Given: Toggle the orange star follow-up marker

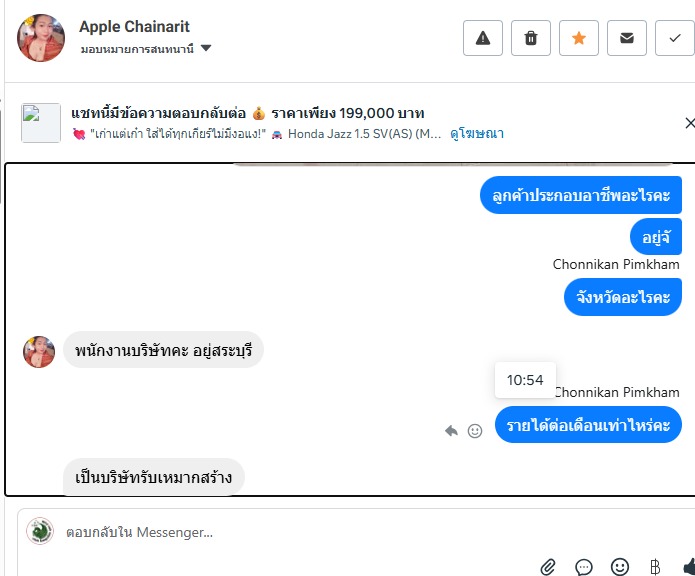Looking at the screenshot, I should [579, 38].
